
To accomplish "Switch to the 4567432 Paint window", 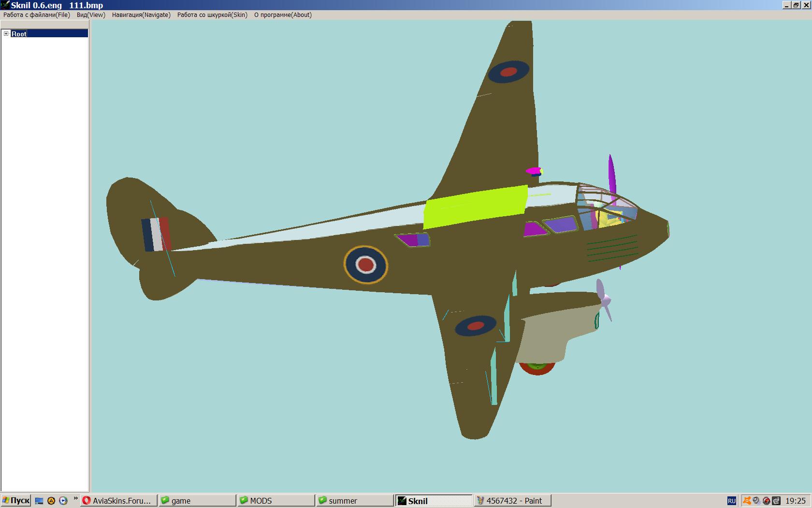I will [513, 501].
